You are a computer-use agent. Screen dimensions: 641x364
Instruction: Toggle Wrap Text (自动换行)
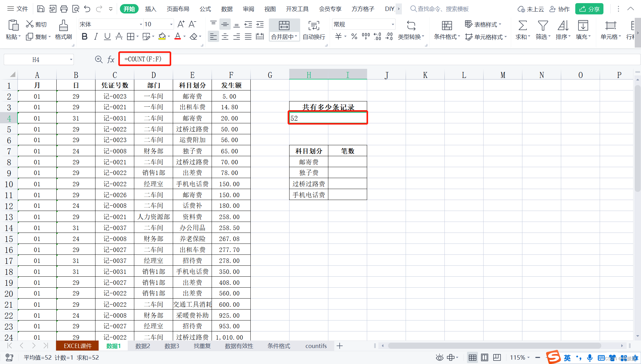[x=314, y=30]
